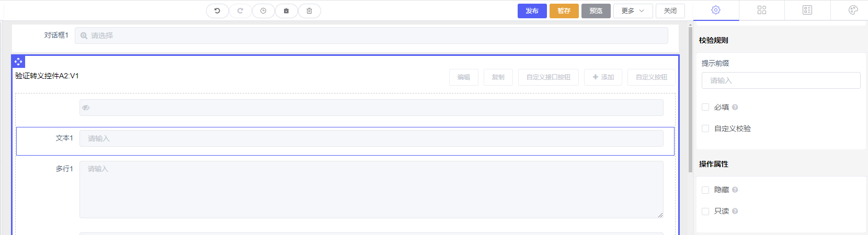This screenshot has height=235, width=868.
Task: Enable the 必填 required checkbox
Action: 705,107
